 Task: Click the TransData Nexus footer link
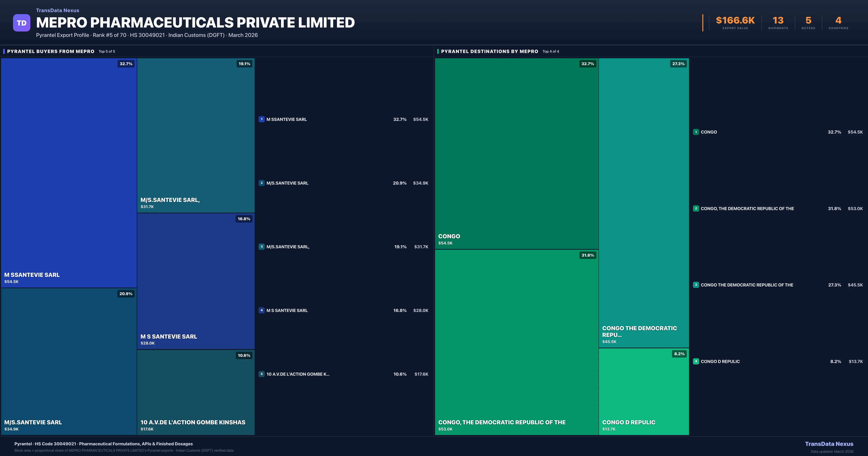tap(829, 444)
